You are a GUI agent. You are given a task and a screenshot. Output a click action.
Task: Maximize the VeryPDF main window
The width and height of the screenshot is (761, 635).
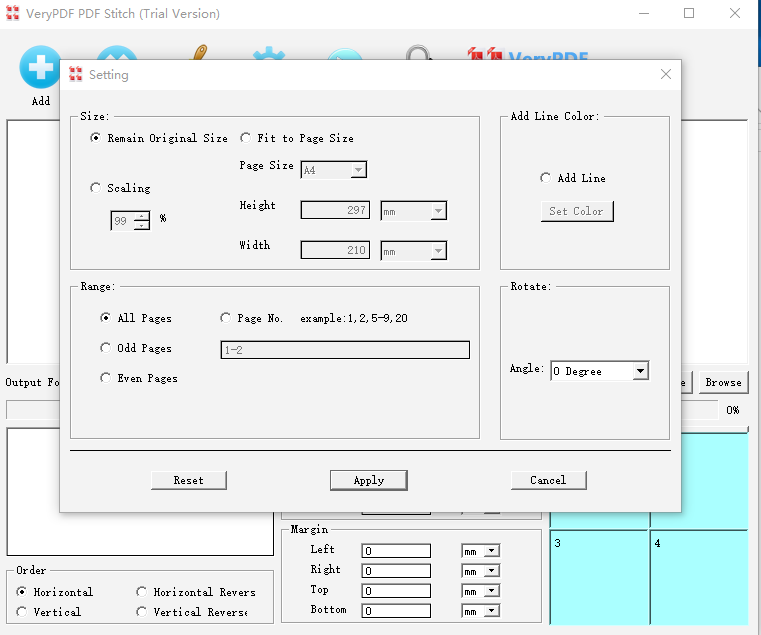pyautogui.click(x=689, y=13)
